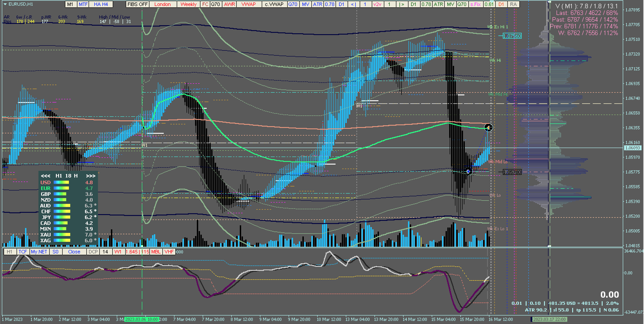Click the circled arrow marker on the chart
644x324 pixels.
point(488,128)
